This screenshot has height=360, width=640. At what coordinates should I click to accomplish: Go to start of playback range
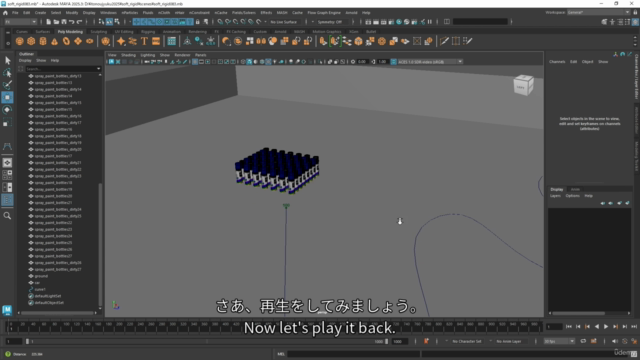pyautogui.click(x=569, y=327)
